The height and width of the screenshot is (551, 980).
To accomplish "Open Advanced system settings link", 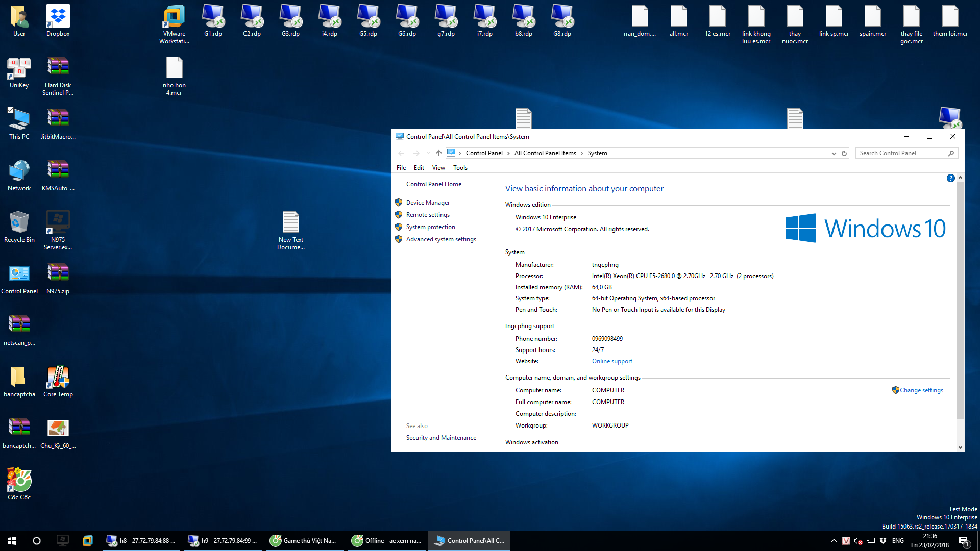I will (441, 239).
